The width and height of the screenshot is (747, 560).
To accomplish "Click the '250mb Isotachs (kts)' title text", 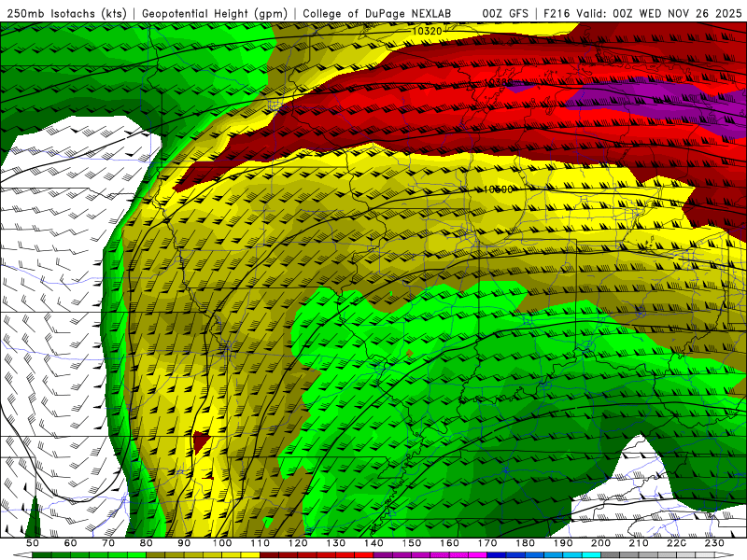I will pos(66,14).
